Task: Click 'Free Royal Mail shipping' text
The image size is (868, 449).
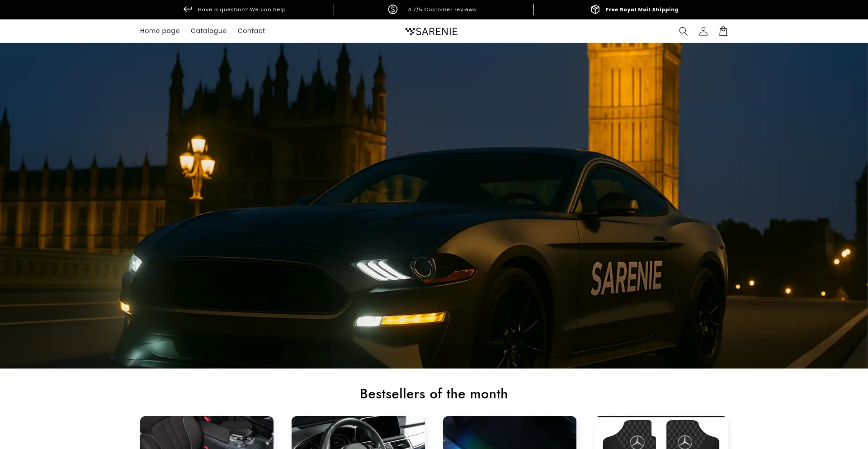Action: click(x=642, y=9)
